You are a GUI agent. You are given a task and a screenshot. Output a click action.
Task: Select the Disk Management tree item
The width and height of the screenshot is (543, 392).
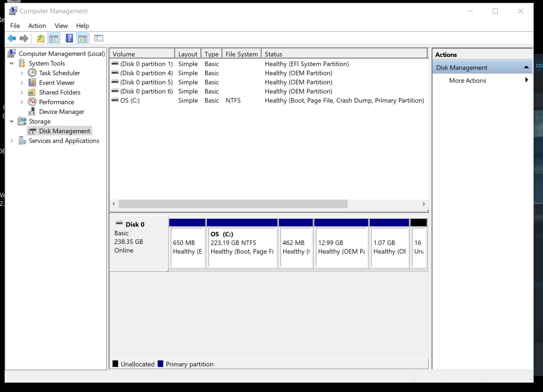click(x=64, y=131)
